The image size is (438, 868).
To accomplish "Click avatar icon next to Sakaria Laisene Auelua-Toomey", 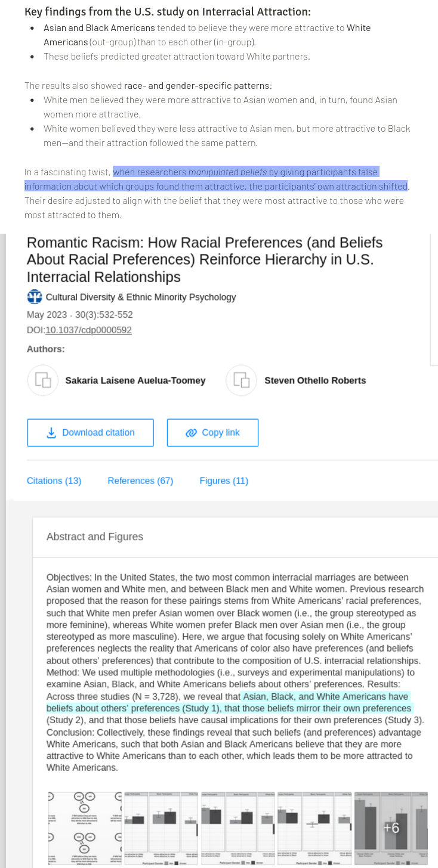I will (x=43, y=380).
